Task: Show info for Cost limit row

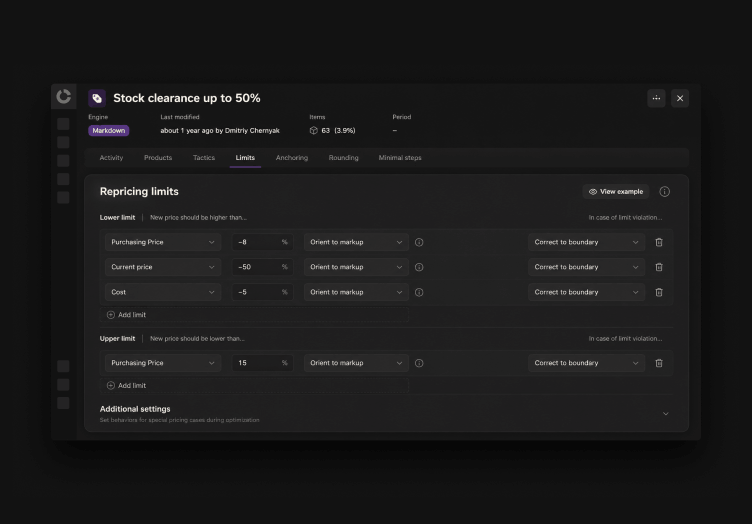Action: pos(419,292)
